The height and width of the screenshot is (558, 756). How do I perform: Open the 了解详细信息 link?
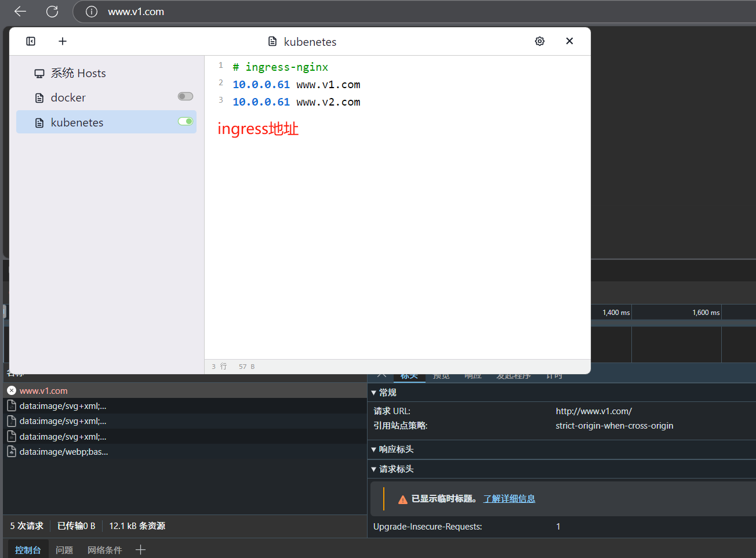[x=509, y=499]
